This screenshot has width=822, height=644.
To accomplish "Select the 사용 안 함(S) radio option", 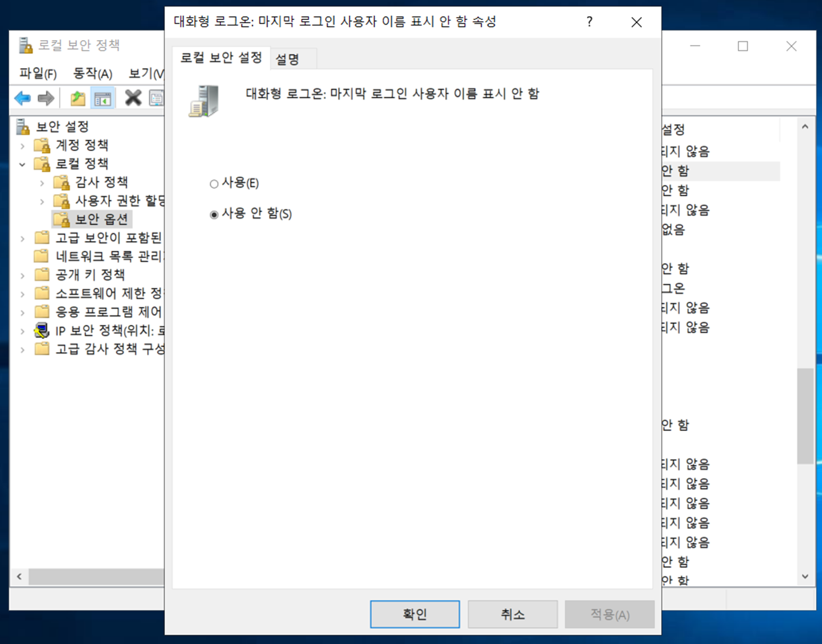I will pyautogui.click(x=214, y=215).
